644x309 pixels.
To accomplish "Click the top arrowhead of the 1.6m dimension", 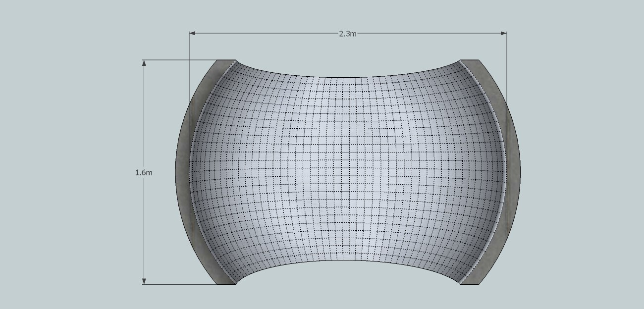I will point(144,63).
